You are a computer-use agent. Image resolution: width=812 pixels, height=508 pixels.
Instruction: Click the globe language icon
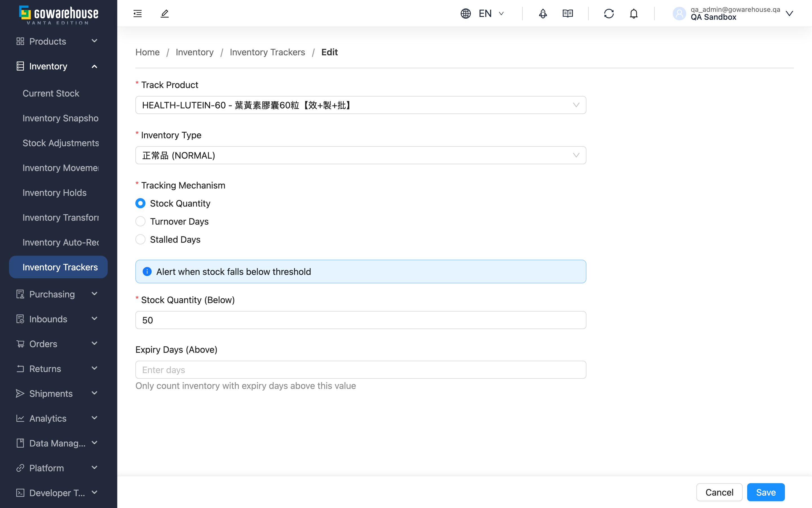(x=466, y=14)
